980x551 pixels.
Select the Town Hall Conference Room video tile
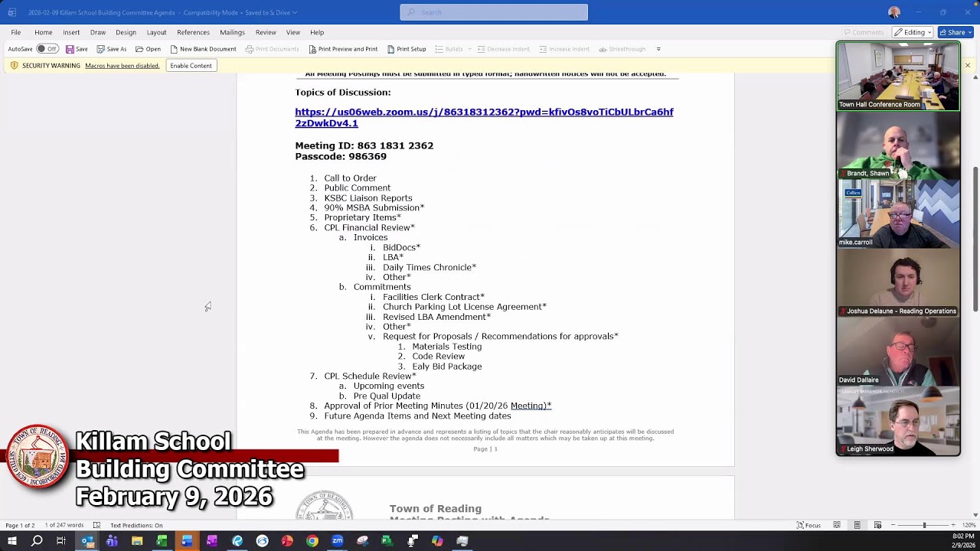(898, 76)
